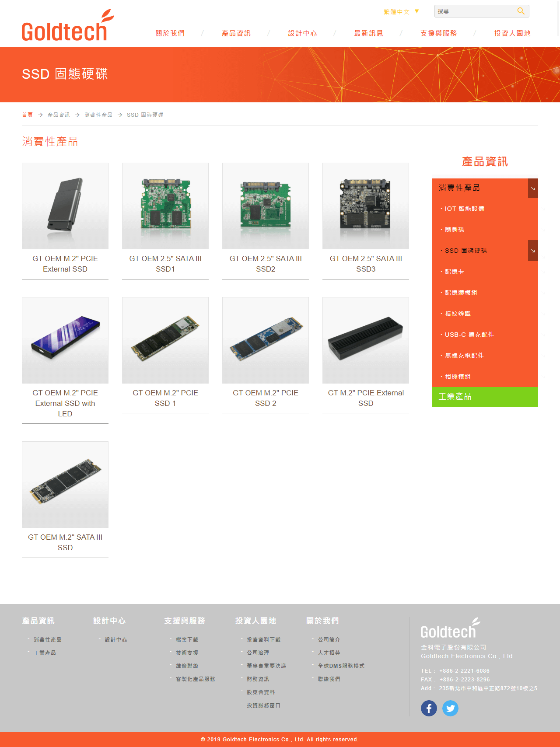Click footer 全球DMS服務模式 link
The height and width of the screenshot is (747, 560).
click(341, 666)
